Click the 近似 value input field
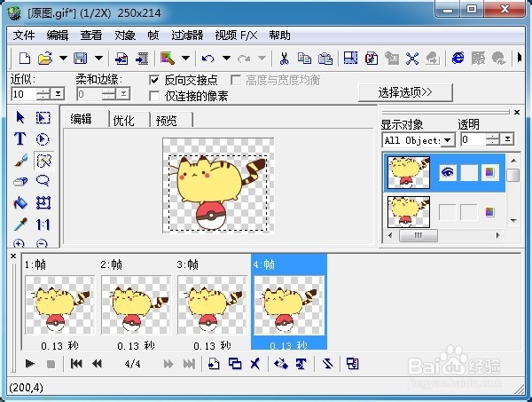 pos(24,94)
